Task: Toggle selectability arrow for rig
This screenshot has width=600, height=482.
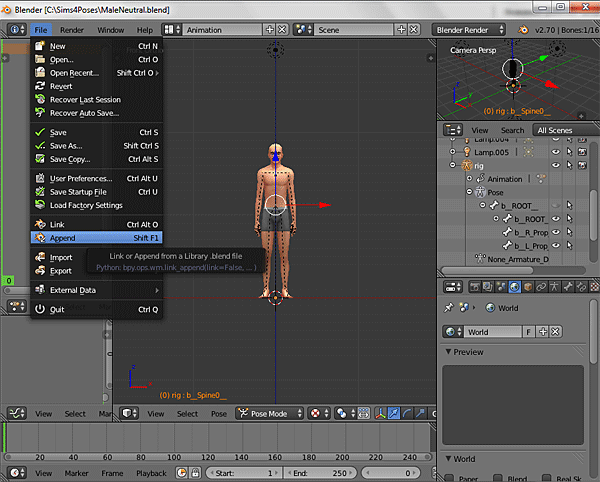Action: [569, 165]
